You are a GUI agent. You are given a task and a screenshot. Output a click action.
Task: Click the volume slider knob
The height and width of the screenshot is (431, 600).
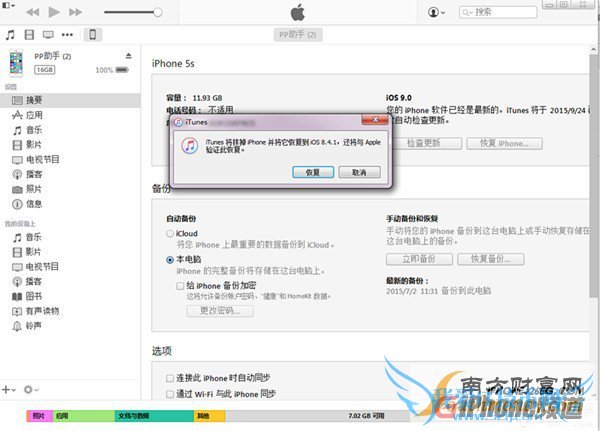(158, 12)
